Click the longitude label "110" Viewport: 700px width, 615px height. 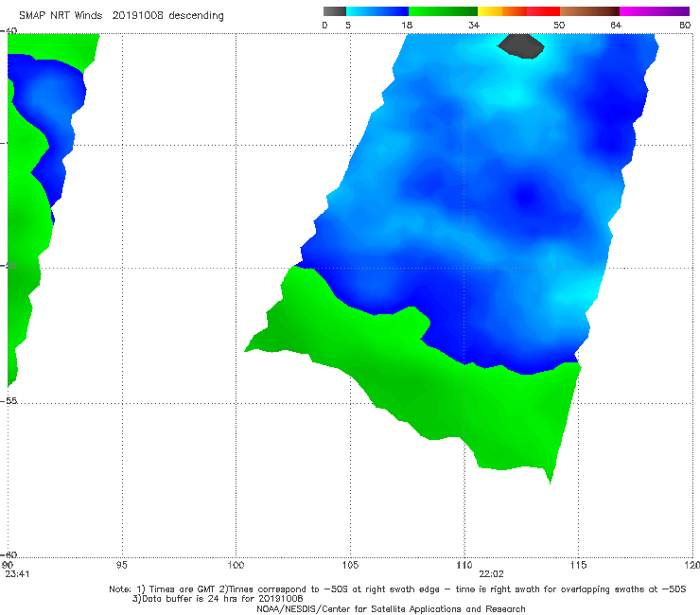click(x=464, y=565)
